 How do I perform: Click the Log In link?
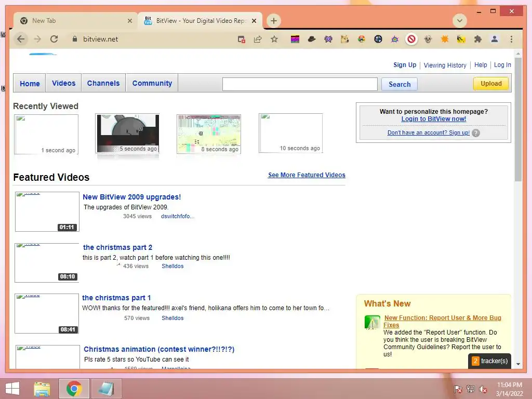[x=502, y=65]
